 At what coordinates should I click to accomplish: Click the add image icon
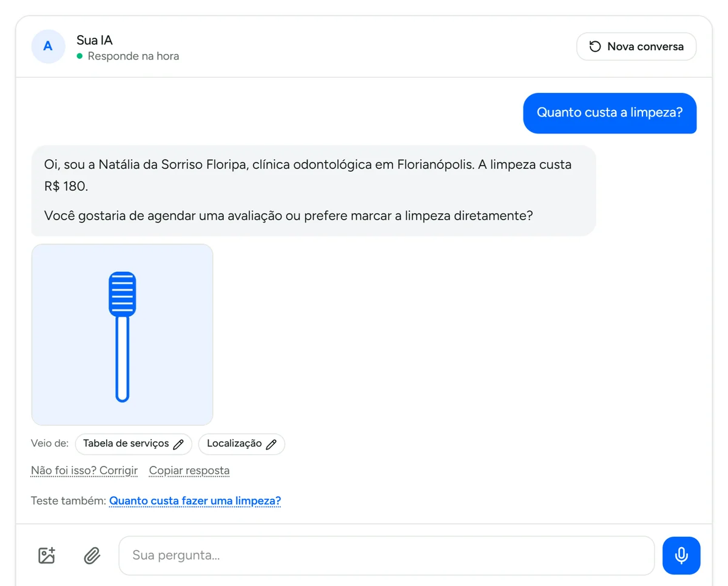47,556
